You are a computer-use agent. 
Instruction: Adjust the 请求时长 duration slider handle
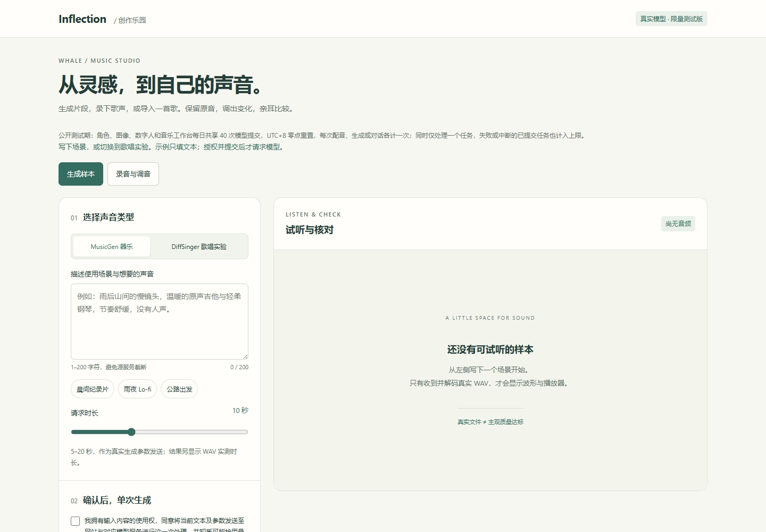click(131, 432)
